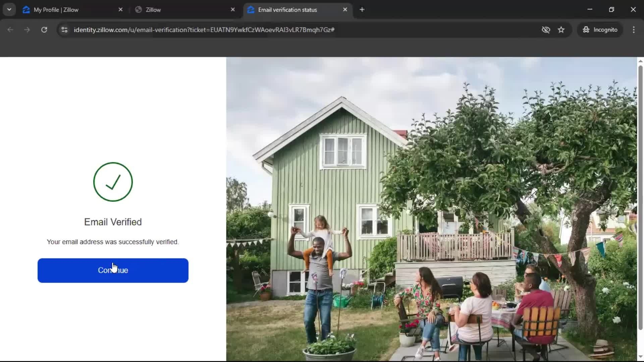
Task: Click the Zillow logo favicon on the first tab
Action: tap(26, 10)
